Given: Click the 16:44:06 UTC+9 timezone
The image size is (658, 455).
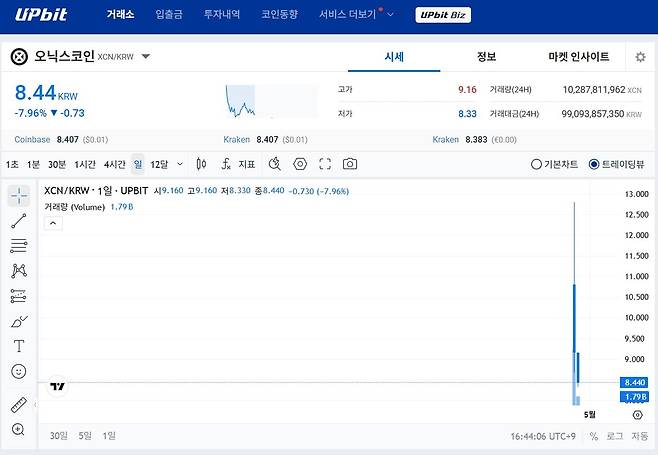Looking at the screenshot, I should pos(543,437).
